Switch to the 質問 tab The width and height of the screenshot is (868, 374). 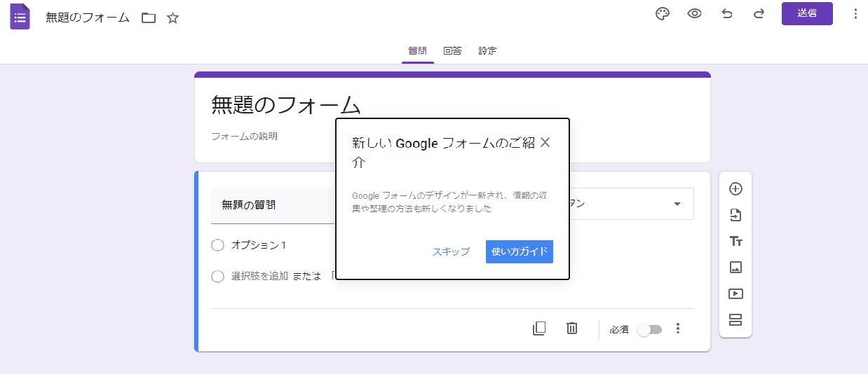click(x=418, y=51)
